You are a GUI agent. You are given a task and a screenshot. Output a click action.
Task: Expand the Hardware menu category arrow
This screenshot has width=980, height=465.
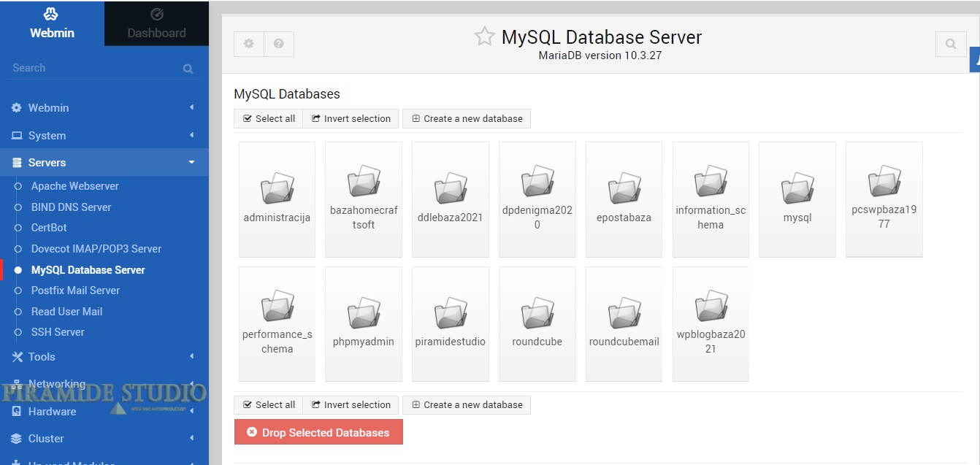point(191,411)
